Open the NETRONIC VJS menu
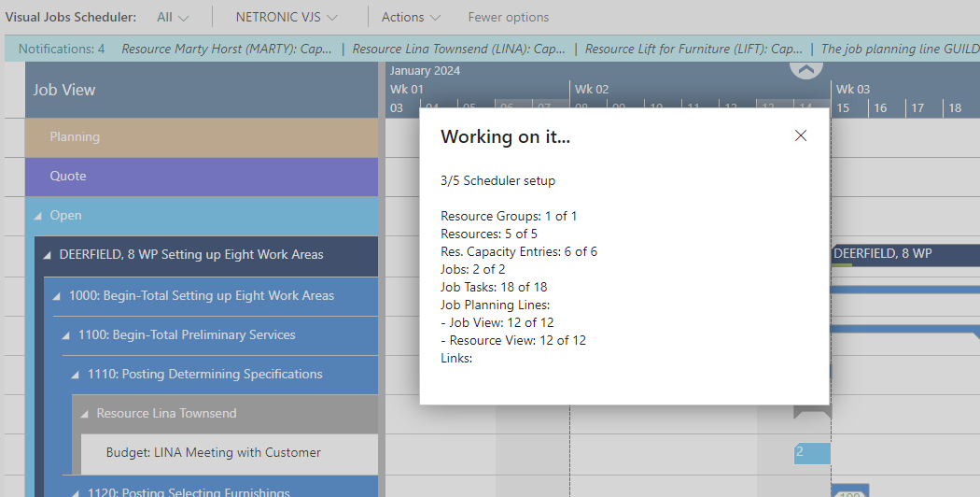This screenshot has width=980, height=497. tap(286, 17)
